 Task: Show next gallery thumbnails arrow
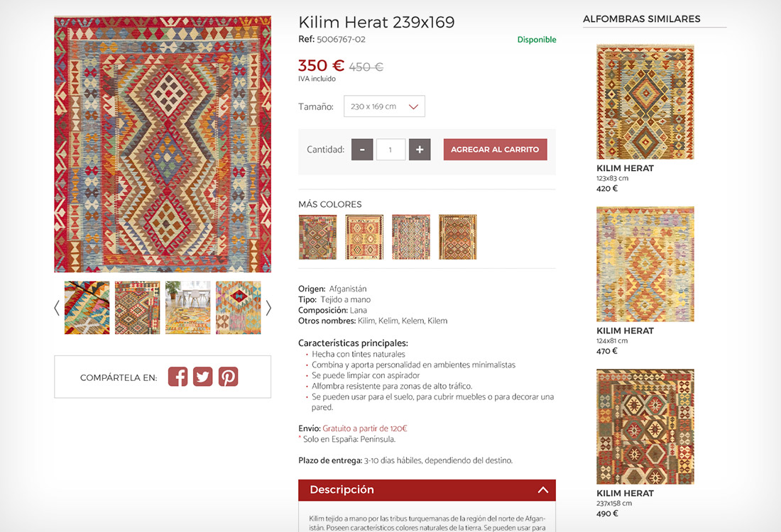[x=268, y=308]
